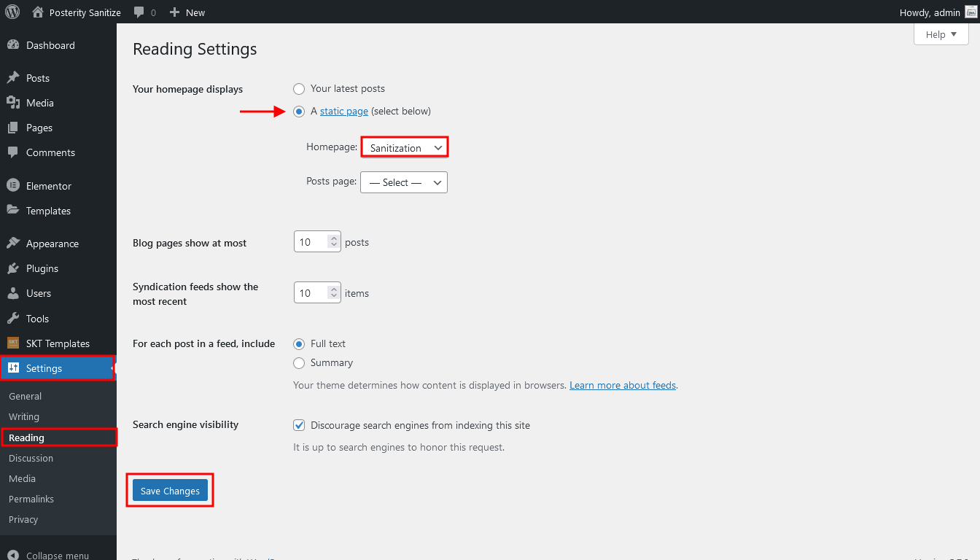
Task: Increase 'Blog pages show at most' stepper
Action: click(x=334, y=238)
